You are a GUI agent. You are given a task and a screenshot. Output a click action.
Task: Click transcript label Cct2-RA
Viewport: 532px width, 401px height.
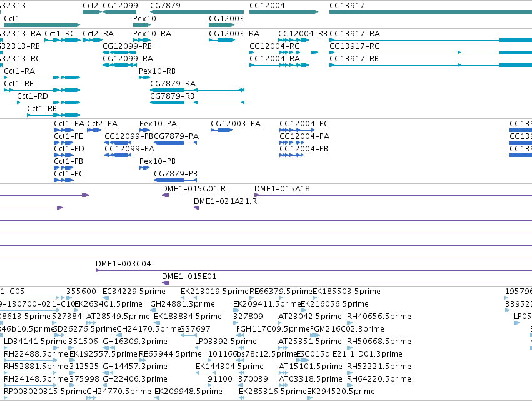[x=98, y=34]
